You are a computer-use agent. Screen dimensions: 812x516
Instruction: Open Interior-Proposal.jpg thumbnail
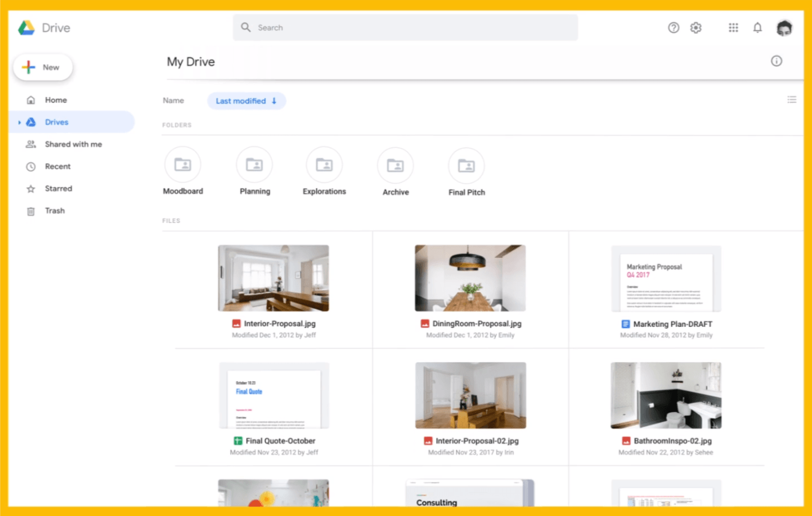(273, 278)
